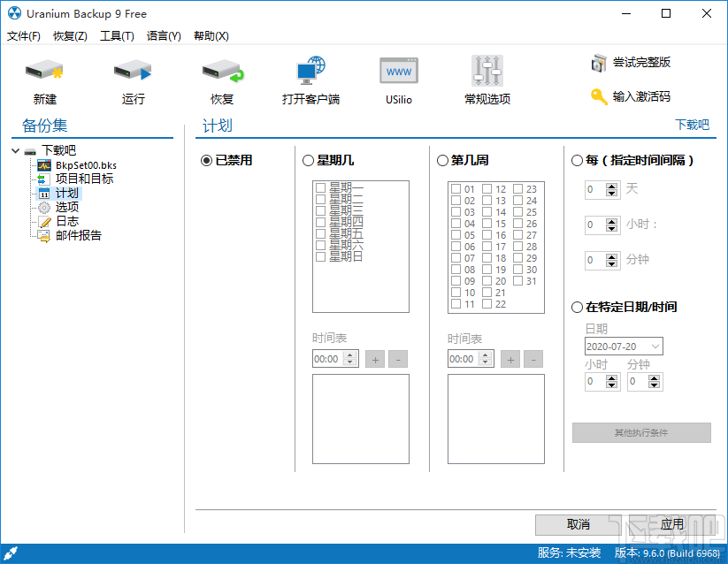This screenshot has width=728, height=564.
Task: Create a new backup set via 新建
Action: click(x=44, y=78)
